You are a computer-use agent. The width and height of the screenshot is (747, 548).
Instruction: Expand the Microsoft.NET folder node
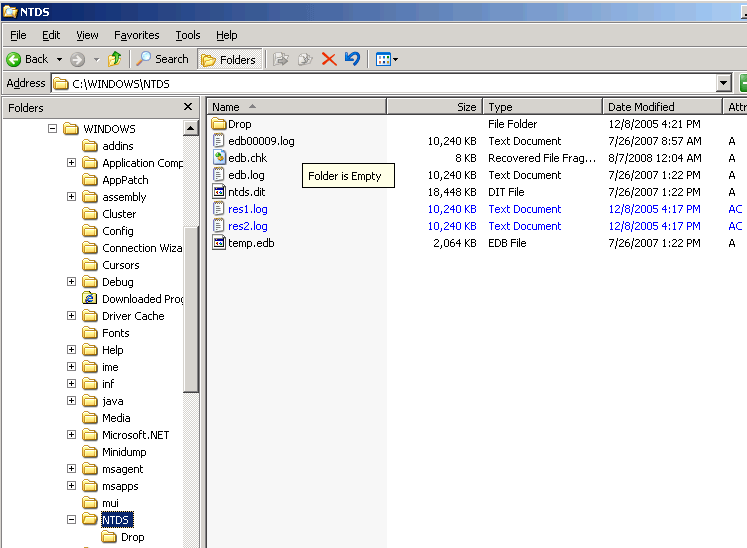pos(72,435)
